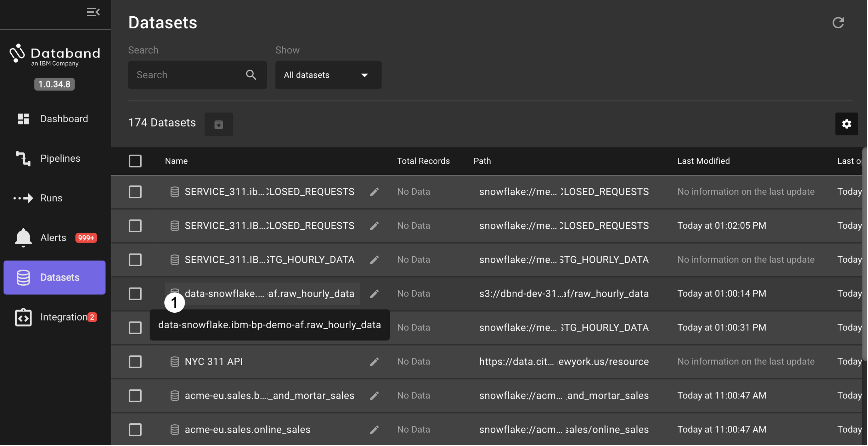Click the Alerts bell icon
The height and width of the screenshot is (446, 868).
coord(23,238)
